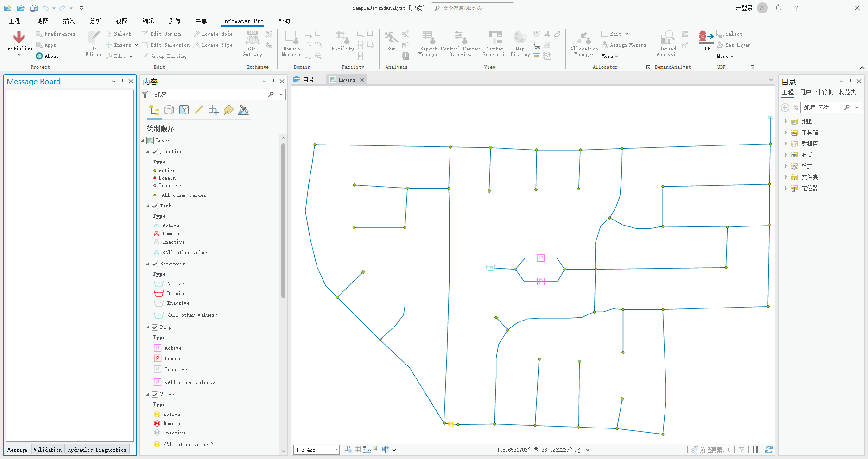The image size is (868, 459).
Task: Select List By Labeling tag icon
Action: [x=228, y=110]
